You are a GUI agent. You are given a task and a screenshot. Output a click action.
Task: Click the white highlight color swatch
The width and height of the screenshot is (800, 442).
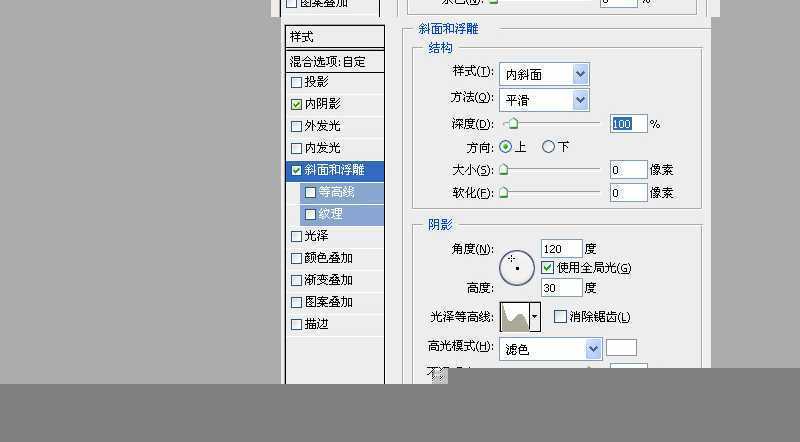click(x=621, y=348)
